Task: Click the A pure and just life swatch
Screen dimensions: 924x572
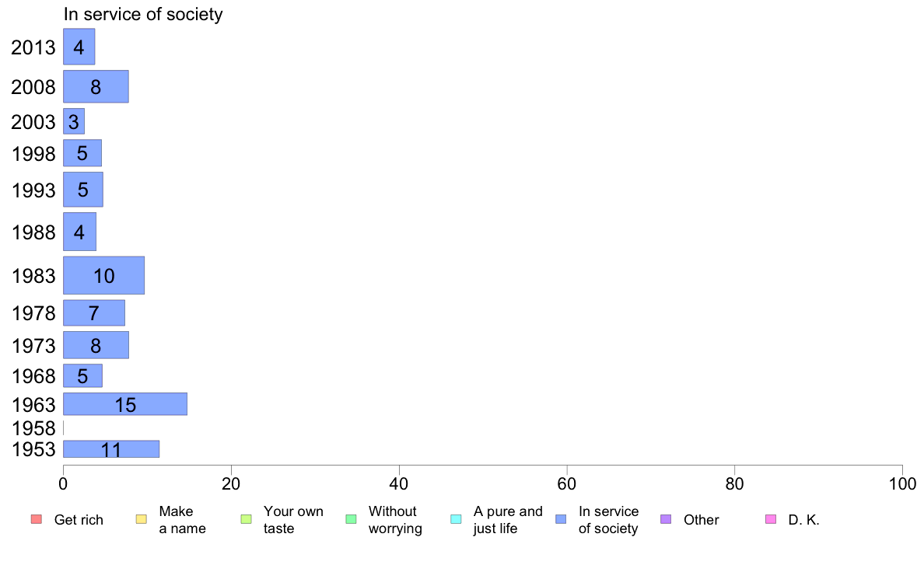Action: [x=456, y=519]
